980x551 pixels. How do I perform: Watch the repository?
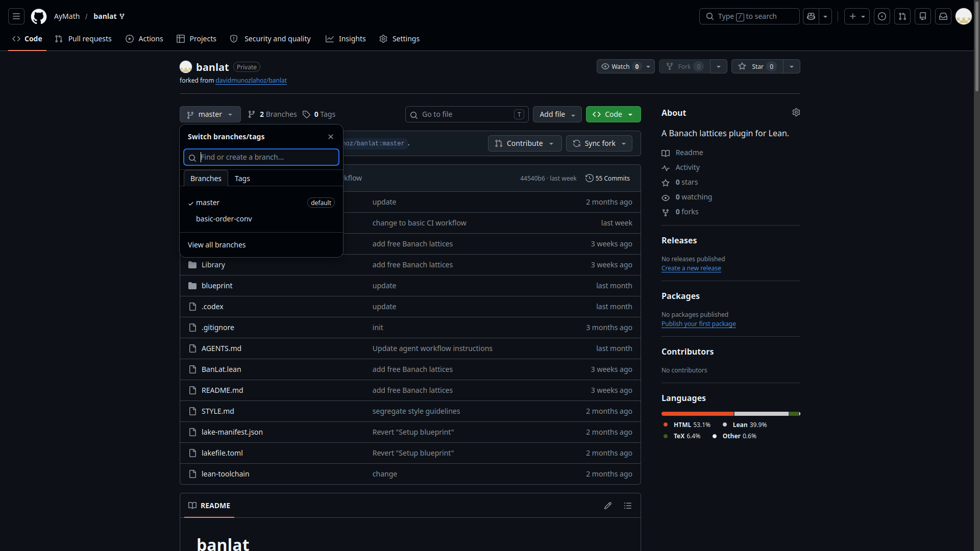[x=620, y=66]
